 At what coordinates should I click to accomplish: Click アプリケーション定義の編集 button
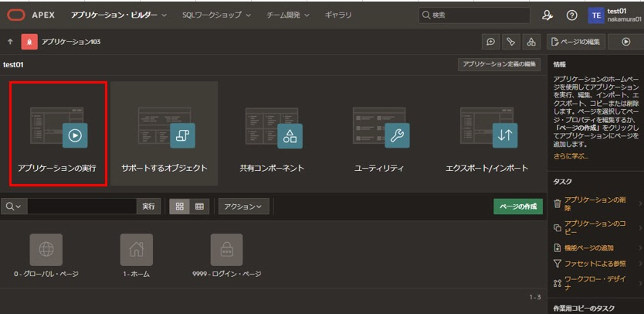pyautogui.click(x=498, y=64)
